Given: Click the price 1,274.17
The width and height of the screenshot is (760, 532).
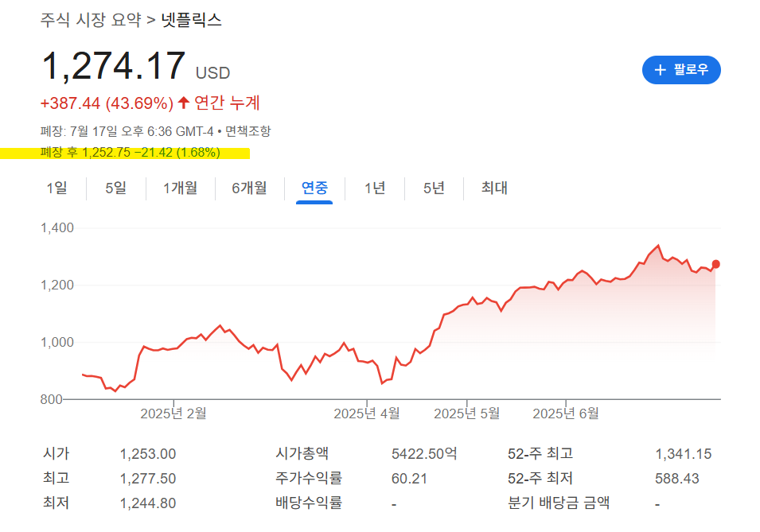Looking at the screenshot, I should click(114, 66).
